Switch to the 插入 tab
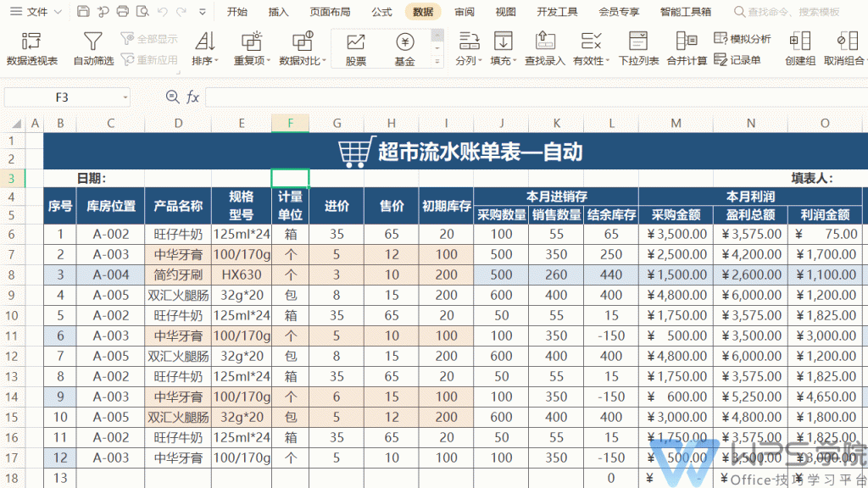 tap(278, 12)
